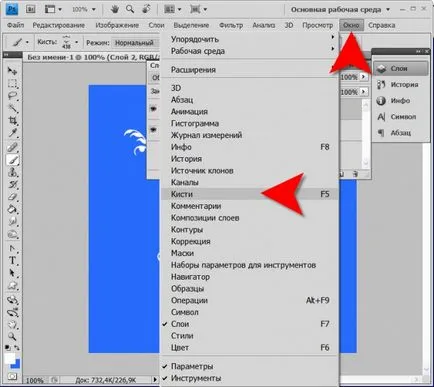Image resolution: width=434 pixels, height=387 pixels.
Task: Select the Dodge tool
Action: tap(12, 234)
